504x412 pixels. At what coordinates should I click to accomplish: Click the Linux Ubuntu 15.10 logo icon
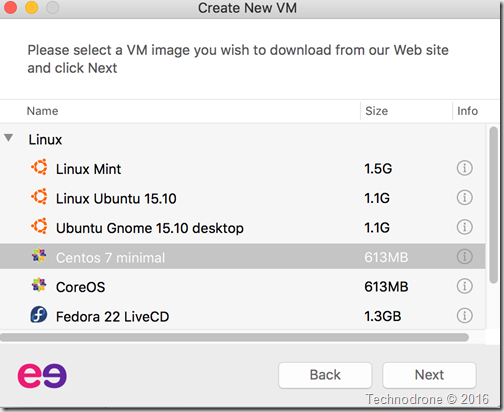pyautogui.click(x=39, y=197)
